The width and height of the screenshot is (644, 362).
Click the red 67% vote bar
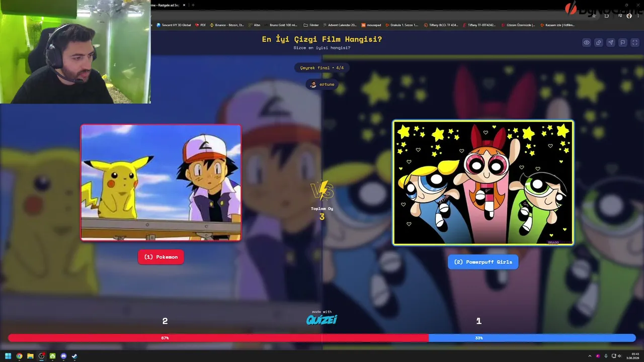(218, 338)
